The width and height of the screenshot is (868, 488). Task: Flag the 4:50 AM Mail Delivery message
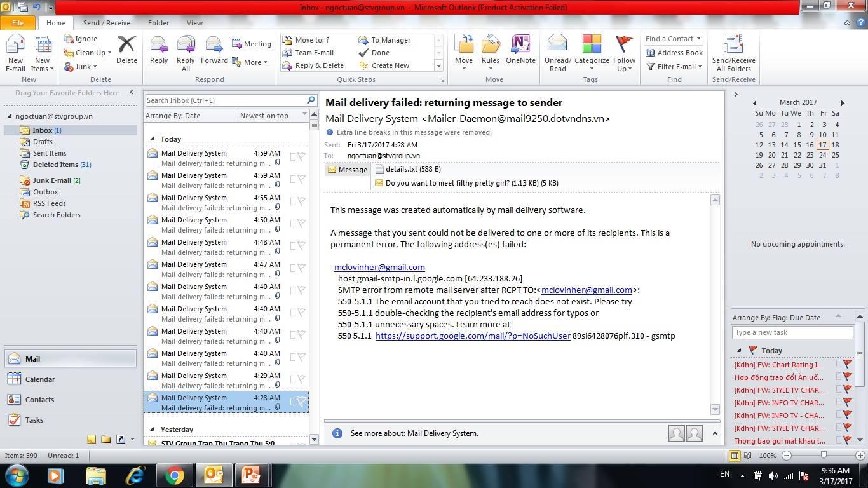[302, 224]
